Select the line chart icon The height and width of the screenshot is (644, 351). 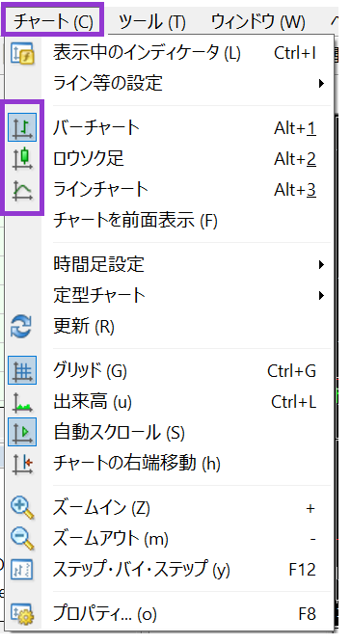click(22, 190)
